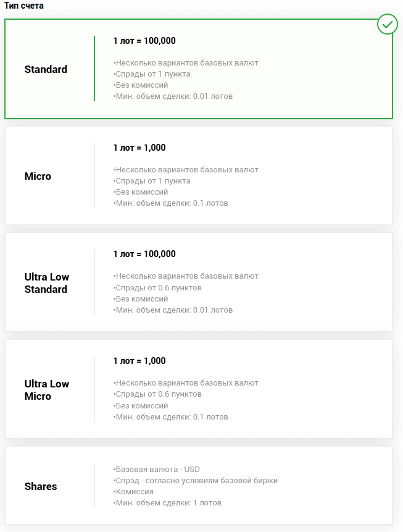Viewport: 403px width, 532px height.
Task: Click "Базовая валюта - USD" in Shares card
Action: [x=157, y=470]
